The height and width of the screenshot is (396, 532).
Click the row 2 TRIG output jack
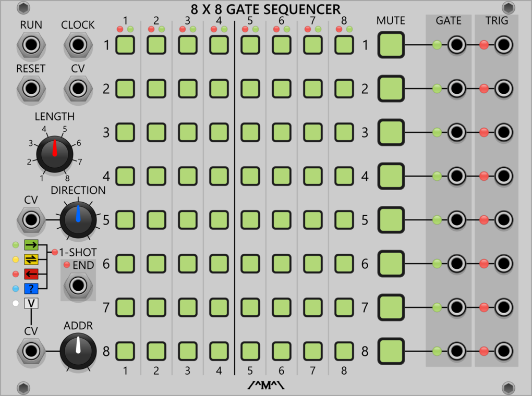(503, 89)
